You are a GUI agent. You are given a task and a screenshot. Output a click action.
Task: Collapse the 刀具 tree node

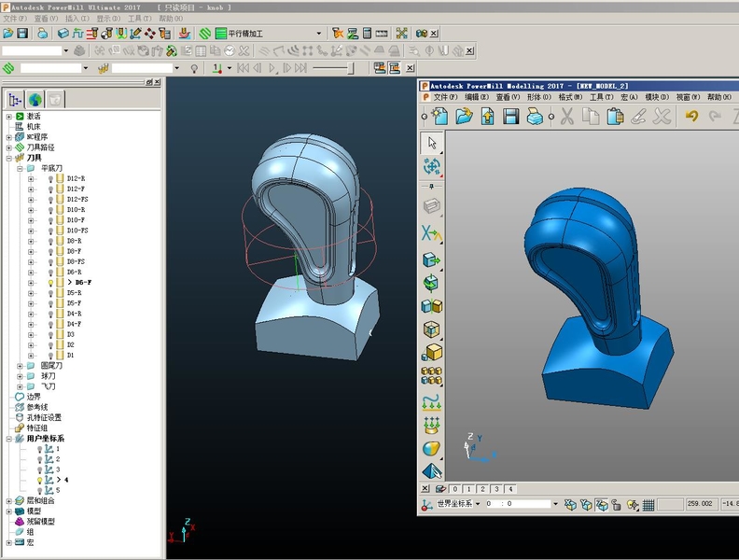(9, 158)
